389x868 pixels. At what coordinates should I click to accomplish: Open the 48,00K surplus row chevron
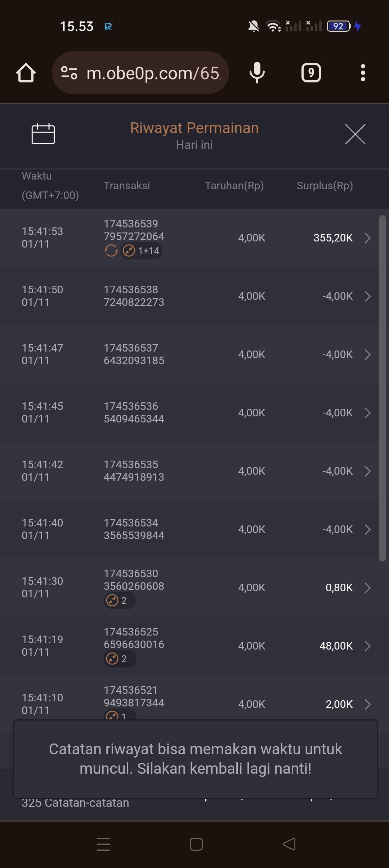point(367,646)
